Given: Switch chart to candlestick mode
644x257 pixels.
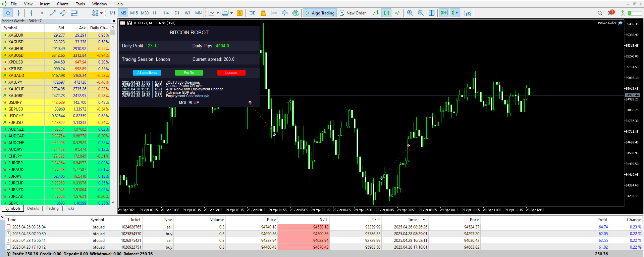Looking at the screenshot, I should pos(386,13).
